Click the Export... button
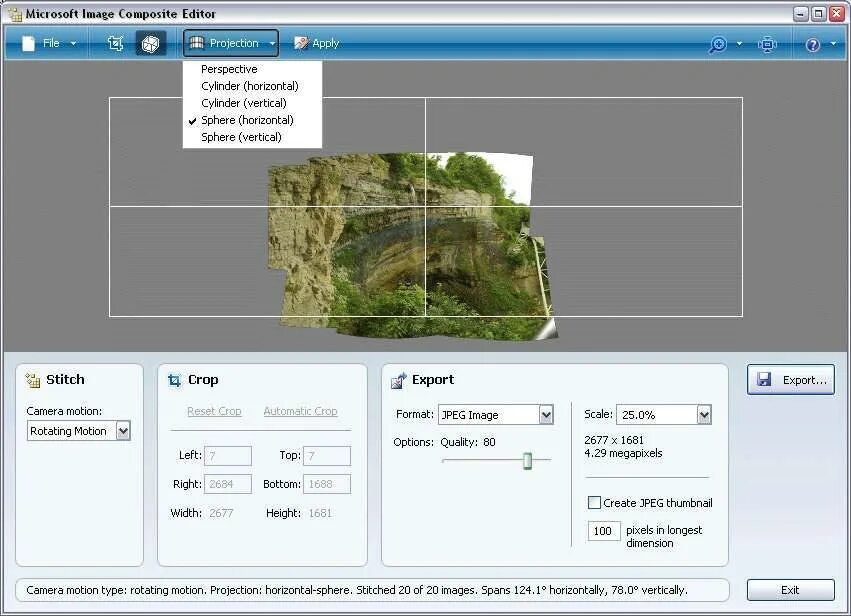The width and height of the screenshot is (851, 616). click(x=791, y=380)
